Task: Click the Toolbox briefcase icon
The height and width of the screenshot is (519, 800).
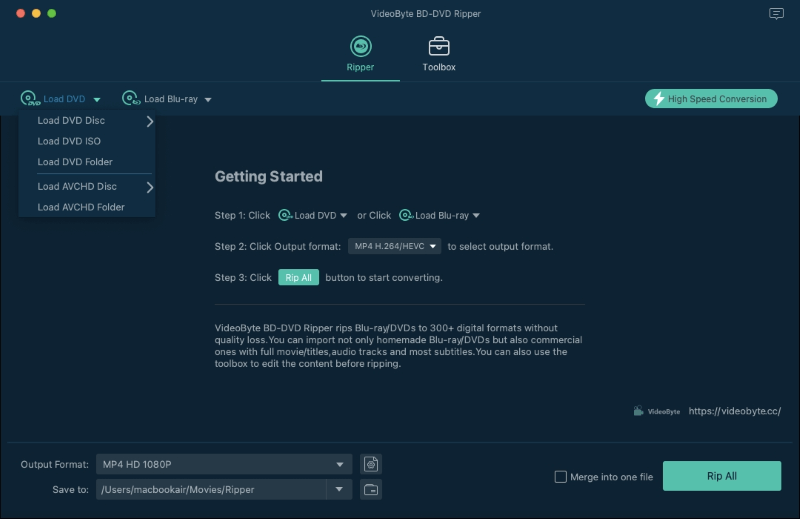Action: pos(439,46)
